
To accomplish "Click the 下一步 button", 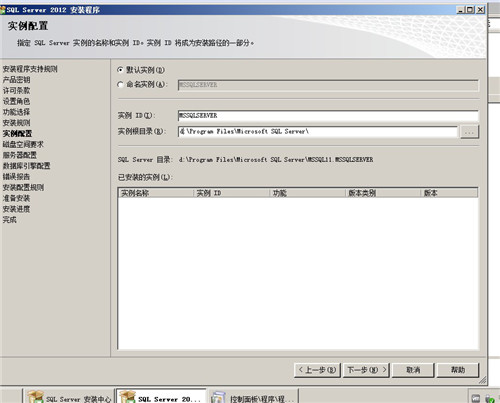I will pos(366,370).
